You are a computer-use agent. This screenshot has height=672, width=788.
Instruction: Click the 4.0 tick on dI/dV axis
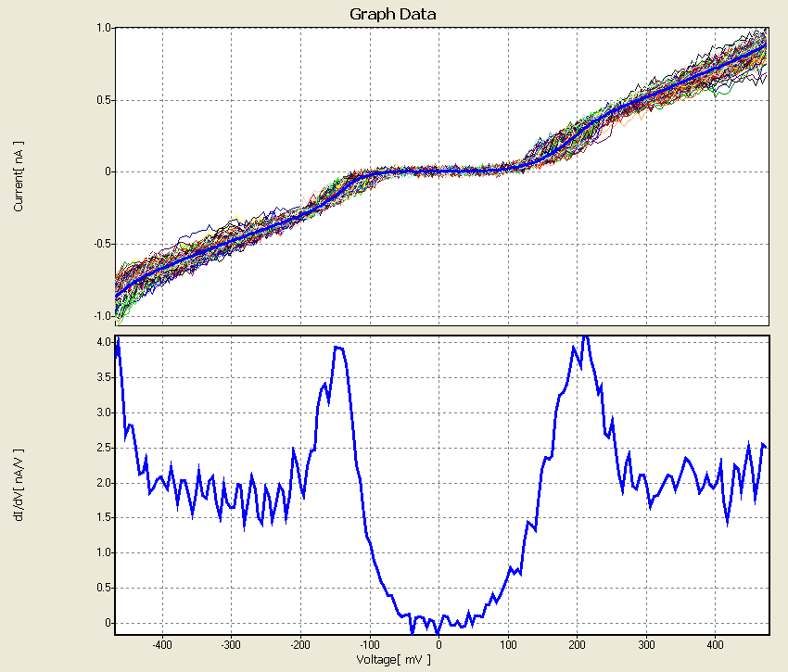click(x=105, y=342)
